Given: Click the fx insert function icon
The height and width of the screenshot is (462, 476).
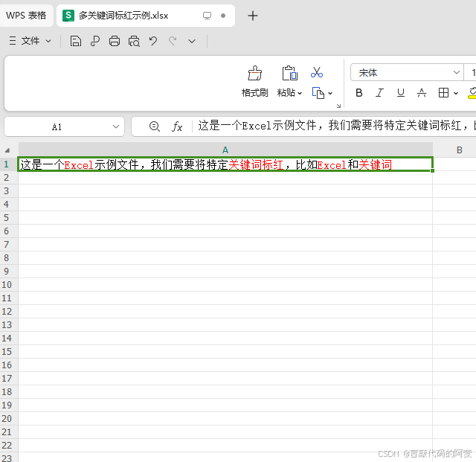Looking at the screenshot, I should coord(177,126).
